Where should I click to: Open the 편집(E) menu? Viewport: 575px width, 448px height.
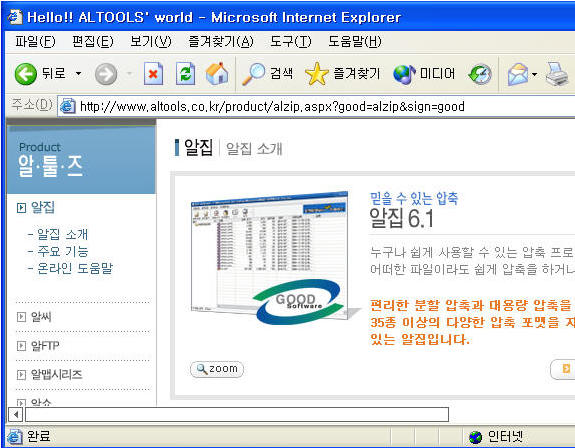pos(93,41)
